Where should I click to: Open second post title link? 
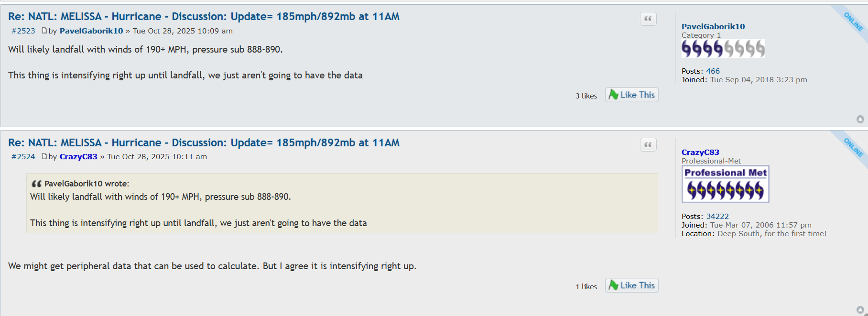click(204, 142)
